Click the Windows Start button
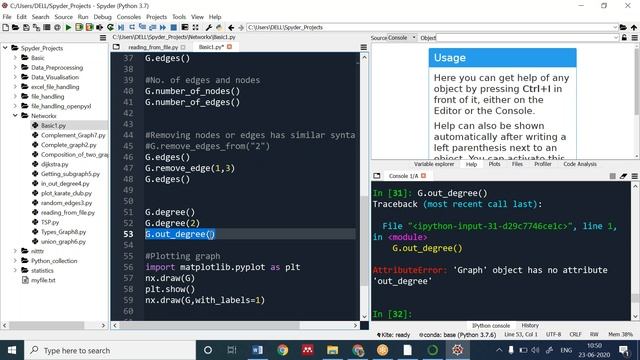640x360 pixels. click(12, 350)
